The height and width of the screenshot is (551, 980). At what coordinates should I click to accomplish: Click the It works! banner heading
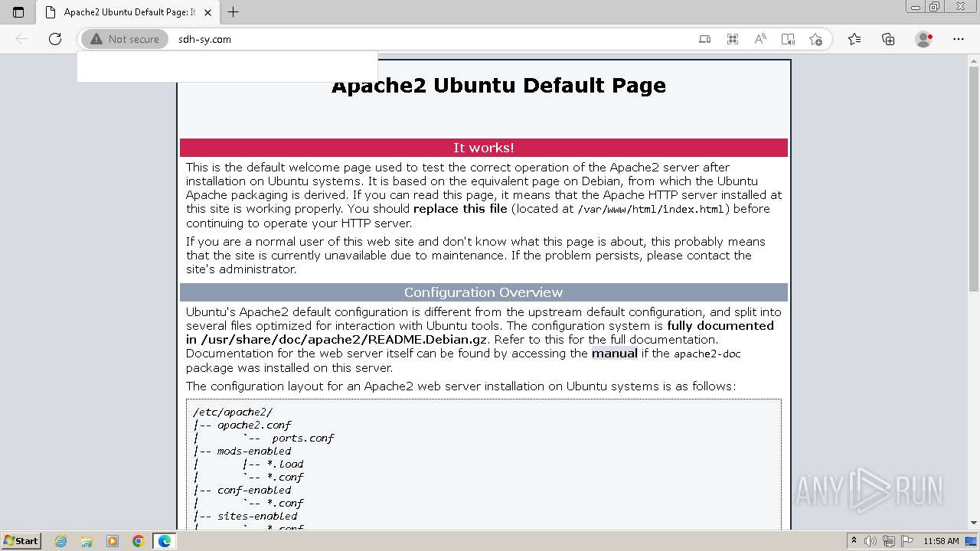coord(484,148)
